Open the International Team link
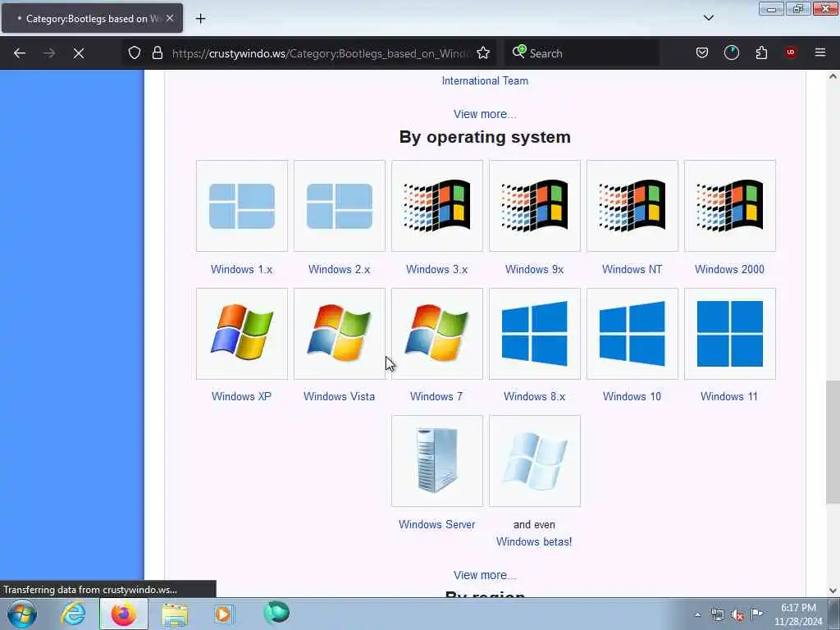This screenshot has width=840, height=630. (485, 81)
